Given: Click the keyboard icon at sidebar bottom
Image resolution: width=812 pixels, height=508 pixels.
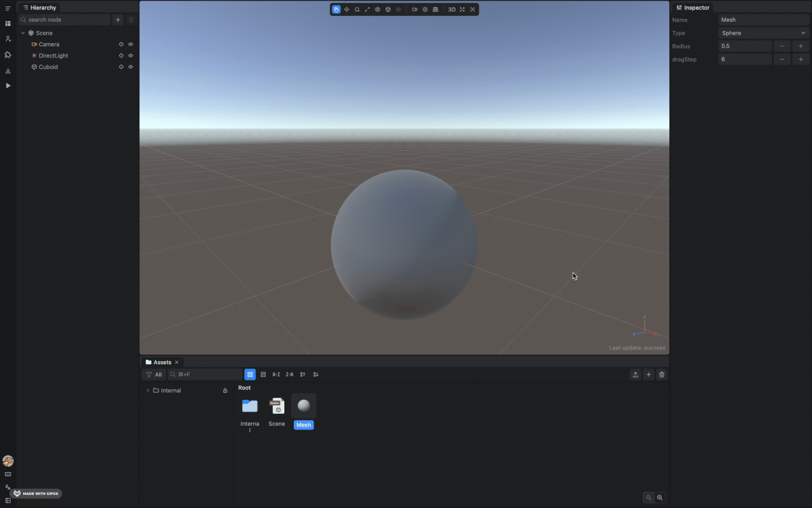Looking at the screenshot, I should point(8,474).
